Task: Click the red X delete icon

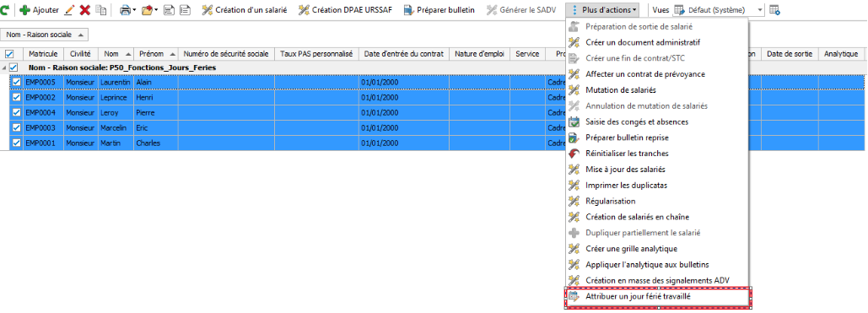Action: pyautogui.click(x=84, y=10)
